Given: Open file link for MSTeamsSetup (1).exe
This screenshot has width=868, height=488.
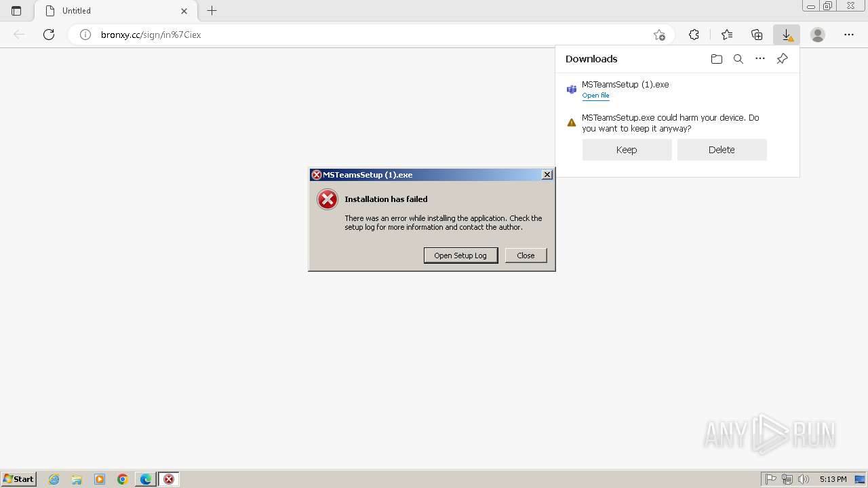Looking at the screenshot, I should click(x=595, y=96).
